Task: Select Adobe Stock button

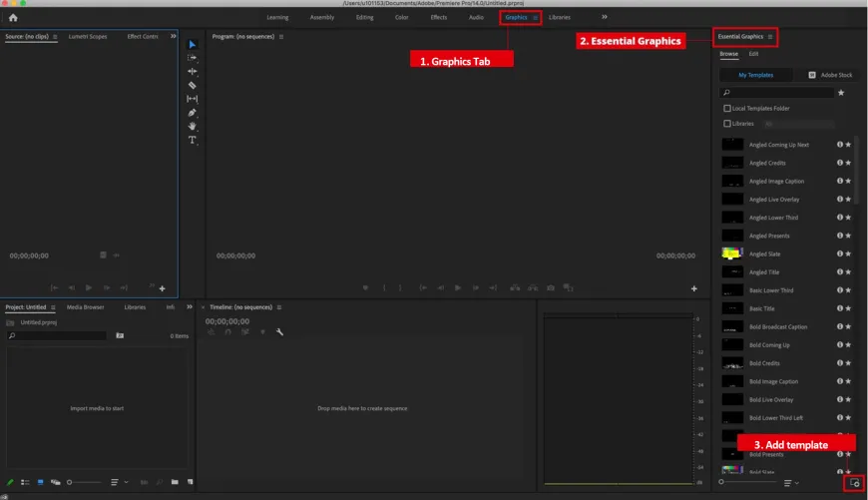Action: (x=830, y=75)
